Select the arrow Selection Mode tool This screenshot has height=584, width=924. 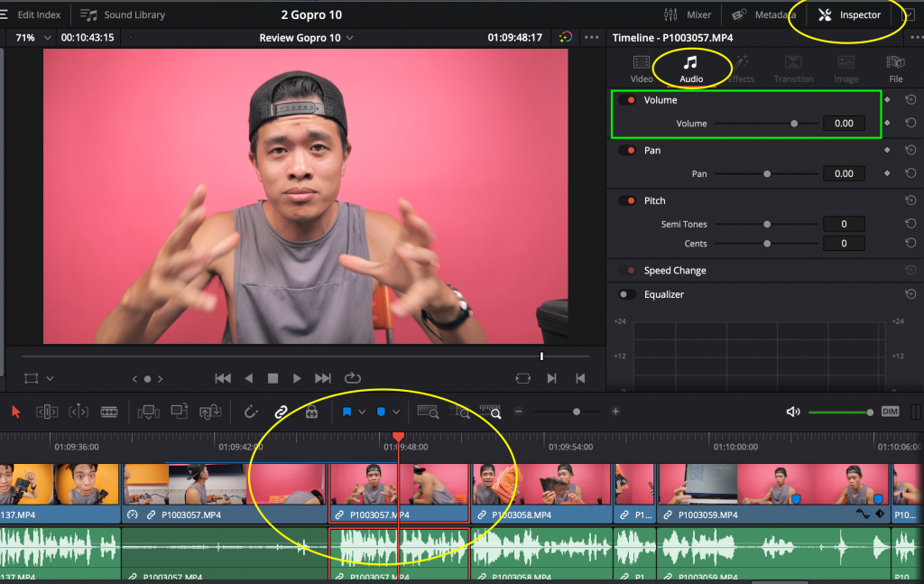pos(15,412)
